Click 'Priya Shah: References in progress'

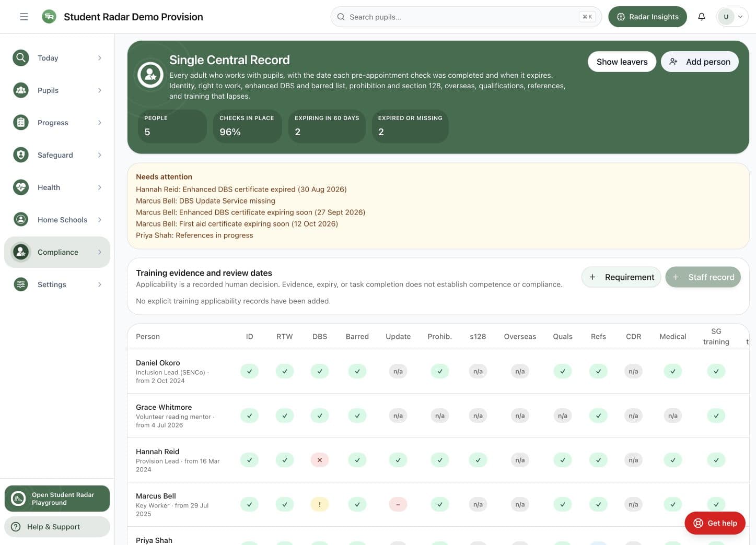194,235
